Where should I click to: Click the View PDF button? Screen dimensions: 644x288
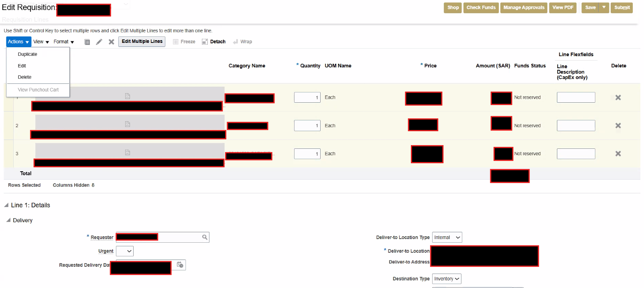563,8
